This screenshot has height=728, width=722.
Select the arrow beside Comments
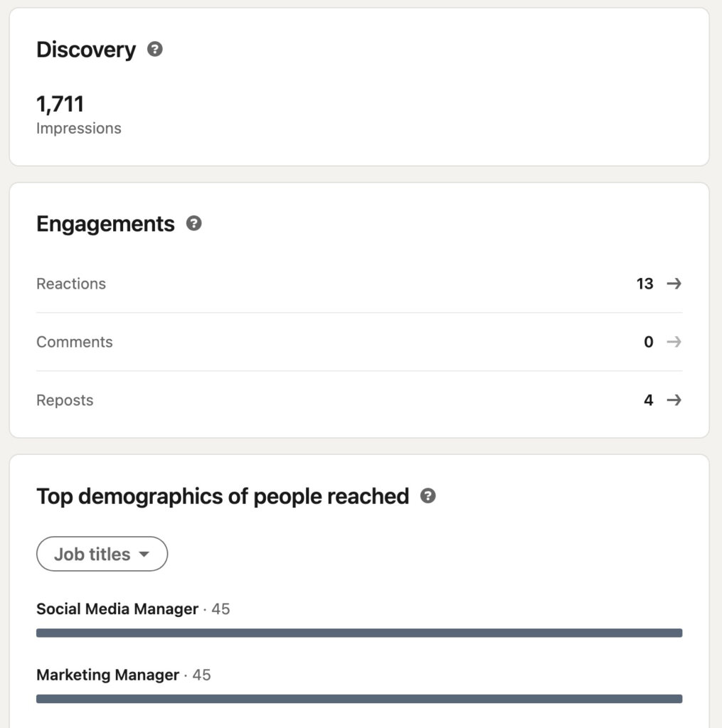click(672, 342)
